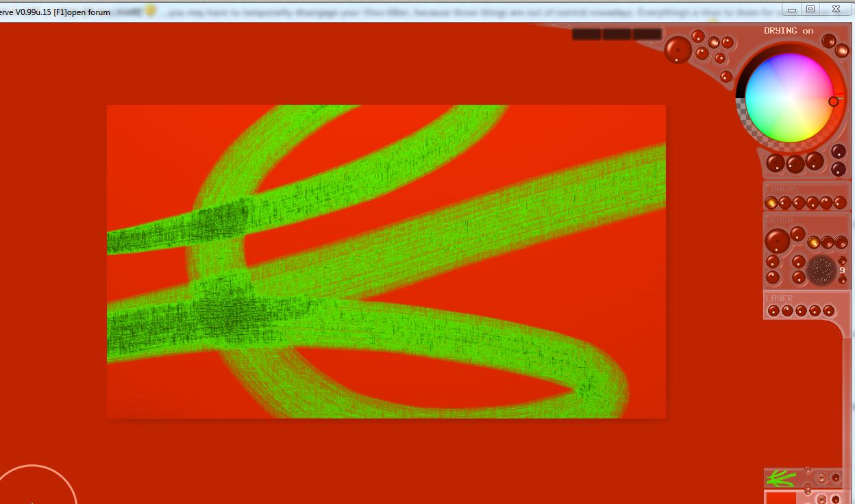The width and height of the screenshot is (855, 504).
Task: Toggle the glowing sphere in the BRUSH panel
Action: point(813,242)
